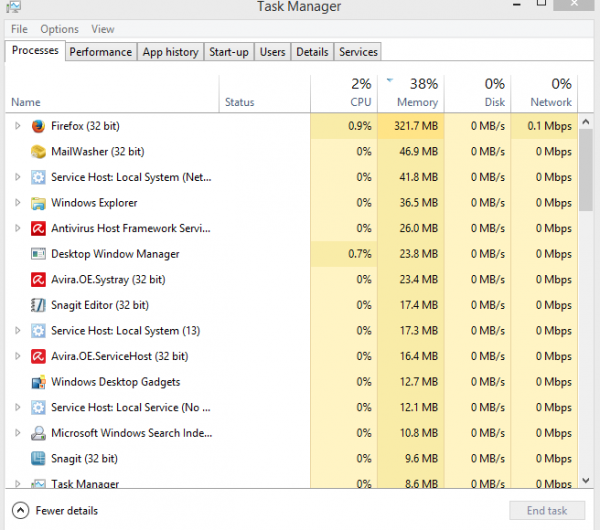Sort by the Disk column header
Viewport: 600px width, 530px height.
[x=477, y=94]
